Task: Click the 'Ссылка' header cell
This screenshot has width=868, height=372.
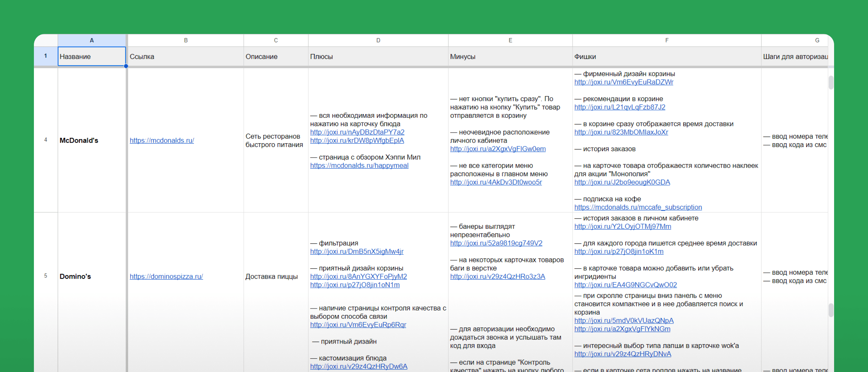Action: click(186, 56)
